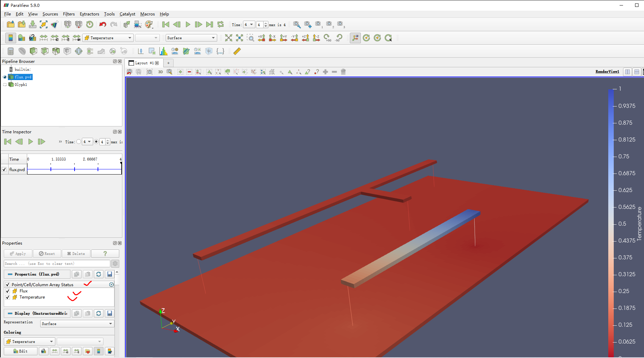Open the Sources menu
Screen dimensions: 644x358
[50, 14]
